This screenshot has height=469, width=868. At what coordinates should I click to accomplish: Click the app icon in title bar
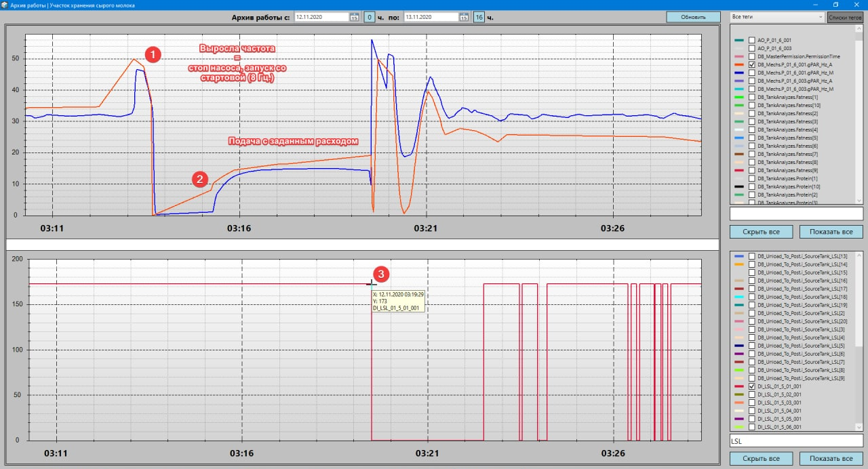click(x=5, y=5)
